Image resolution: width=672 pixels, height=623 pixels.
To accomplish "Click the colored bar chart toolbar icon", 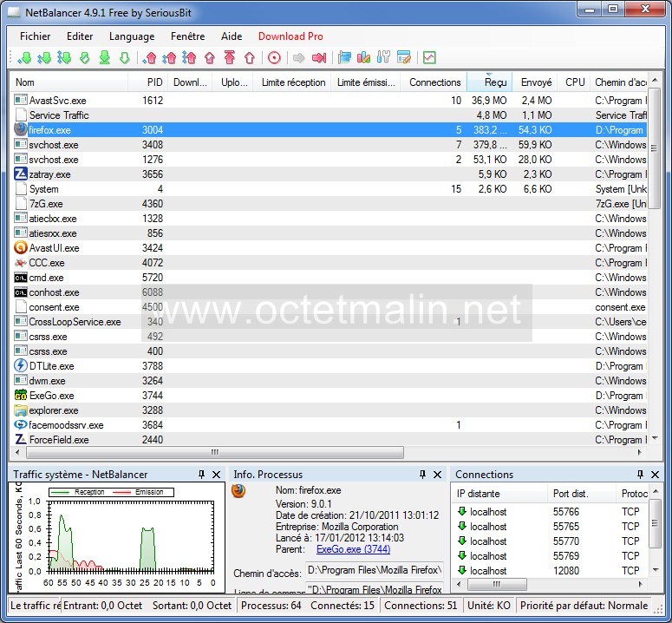I will [x=364, y=57].
